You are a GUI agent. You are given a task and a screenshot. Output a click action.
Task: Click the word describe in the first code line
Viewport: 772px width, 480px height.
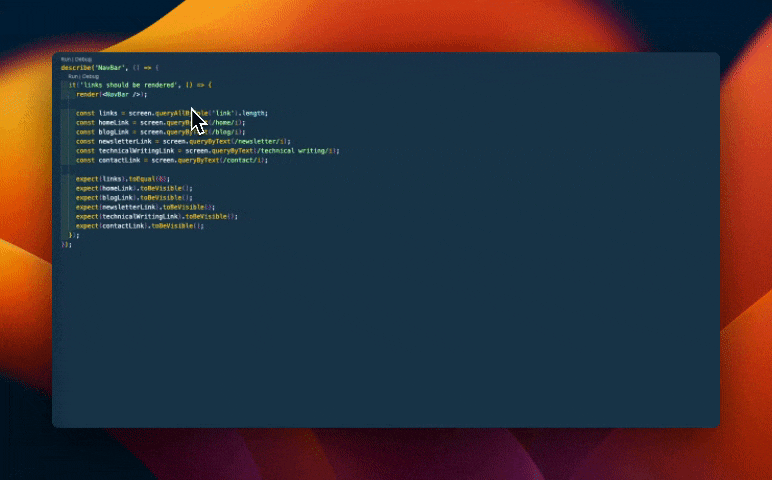pyautogui.click(x=76, y=67)
